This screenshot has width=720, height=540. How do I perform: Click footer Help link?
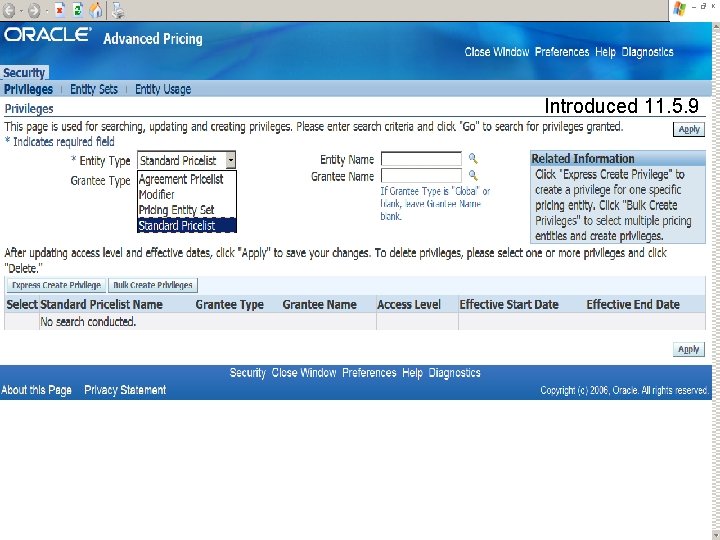click(412, 373)
